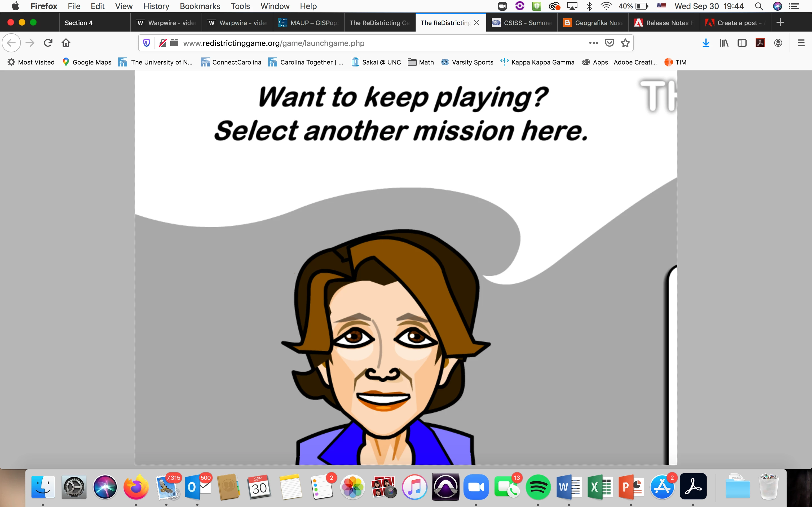Toggle the Firefox sidebar view
812x507 pixels.
click(742, 43)
